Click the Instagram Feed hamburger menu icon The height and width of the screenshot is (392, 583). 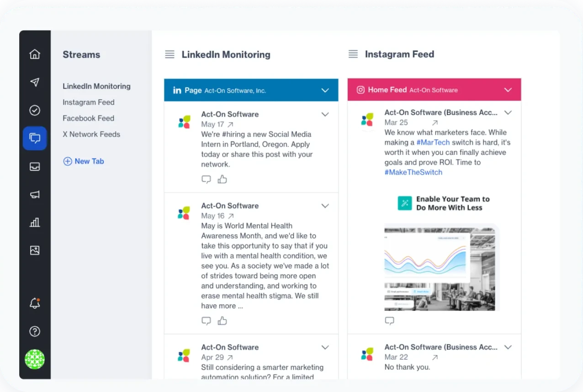pos(353,54)
